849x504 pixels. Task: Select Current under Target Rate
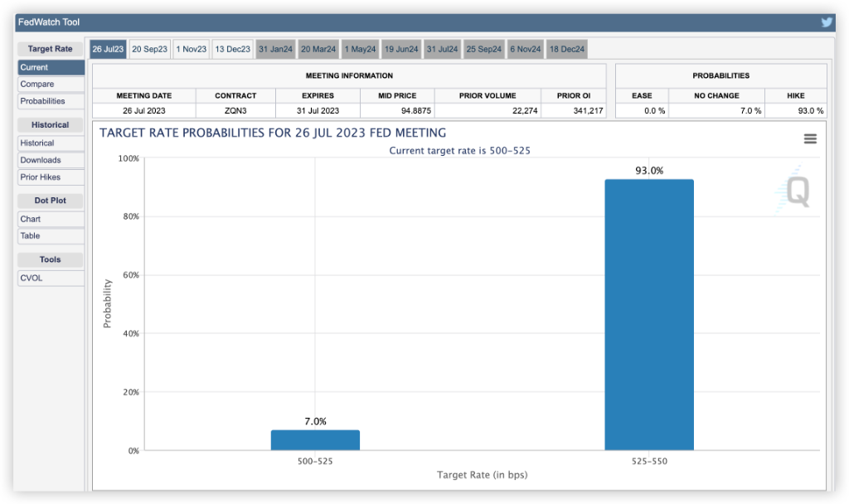point(51,68)
